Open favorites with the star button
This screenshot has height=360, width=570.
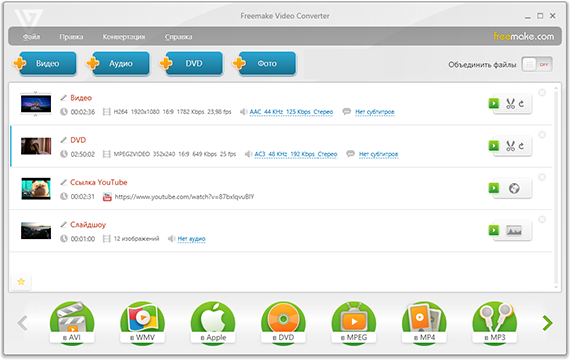tap(21, 281)
